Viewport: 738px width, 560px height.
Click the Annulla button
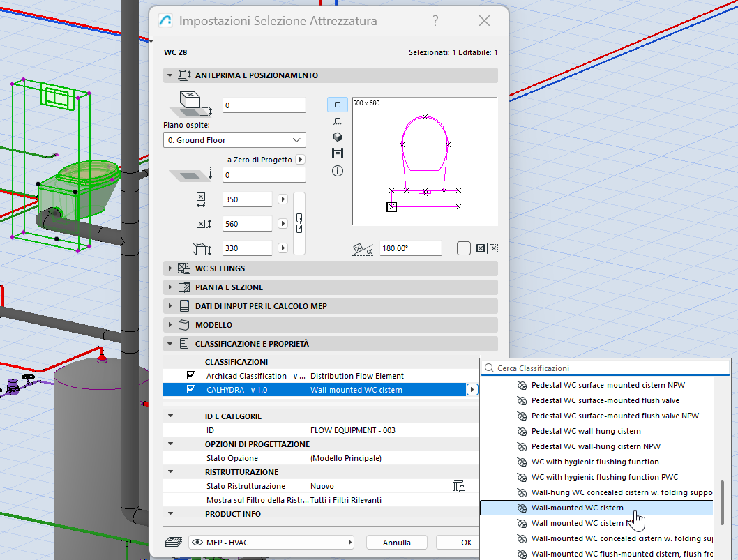click(x=397, y=542)
